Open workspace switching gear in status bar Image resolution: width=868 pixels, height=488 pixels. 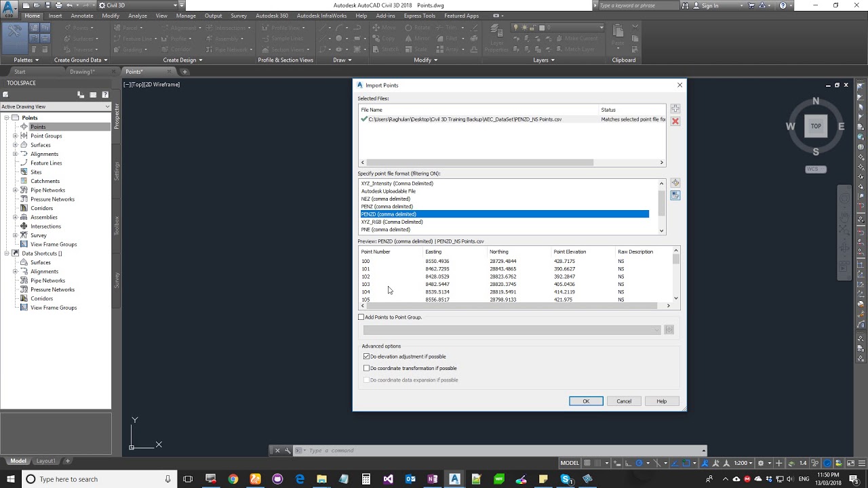tap(761, 463)
